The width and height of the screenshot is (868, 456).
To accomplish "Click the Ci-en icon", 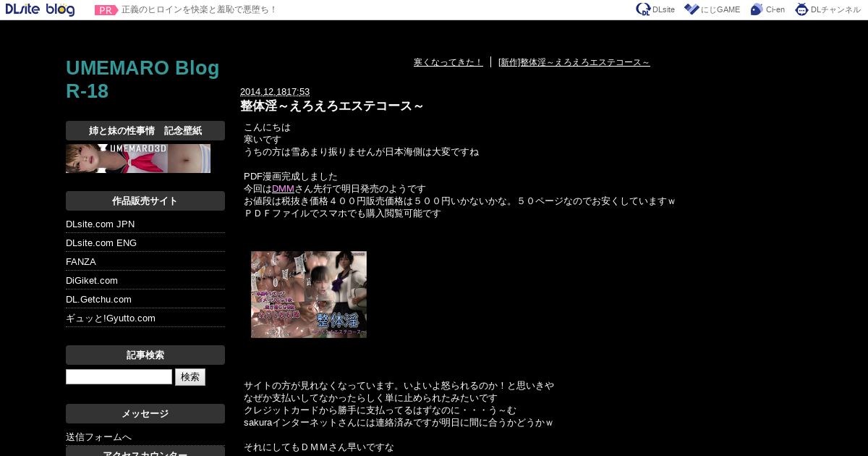I will point(757,9).
